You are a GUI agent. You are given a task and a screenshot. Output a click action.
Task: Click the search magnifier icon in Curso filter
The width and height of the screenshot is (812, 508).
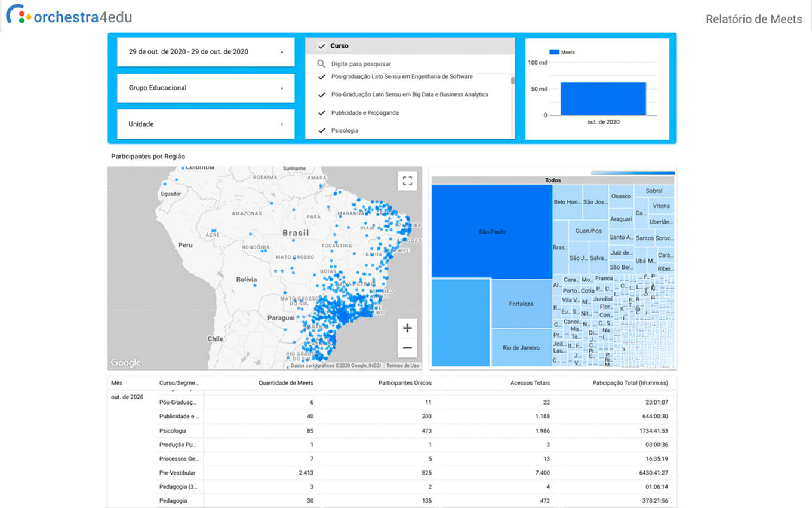click(321, 64)
